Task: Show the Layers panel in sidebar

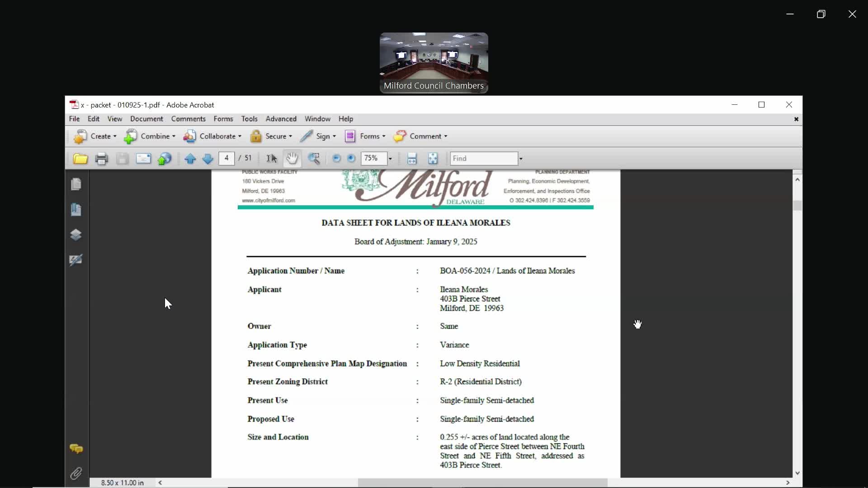Action: [76, 235]
